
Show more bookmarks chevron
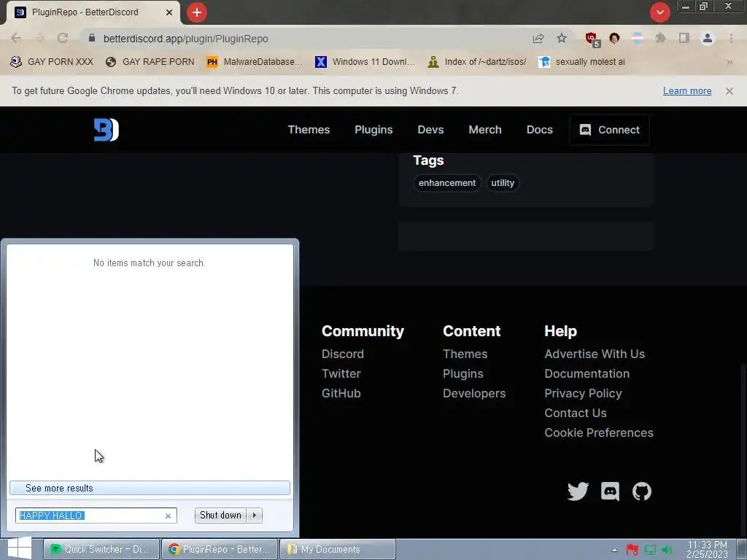pyautogui.click(x=729, y=62)
